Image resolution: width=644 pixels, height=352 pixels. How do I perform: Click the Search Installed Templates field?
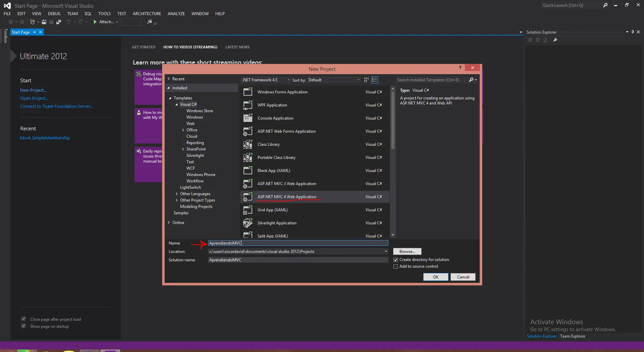coord(431,80)
